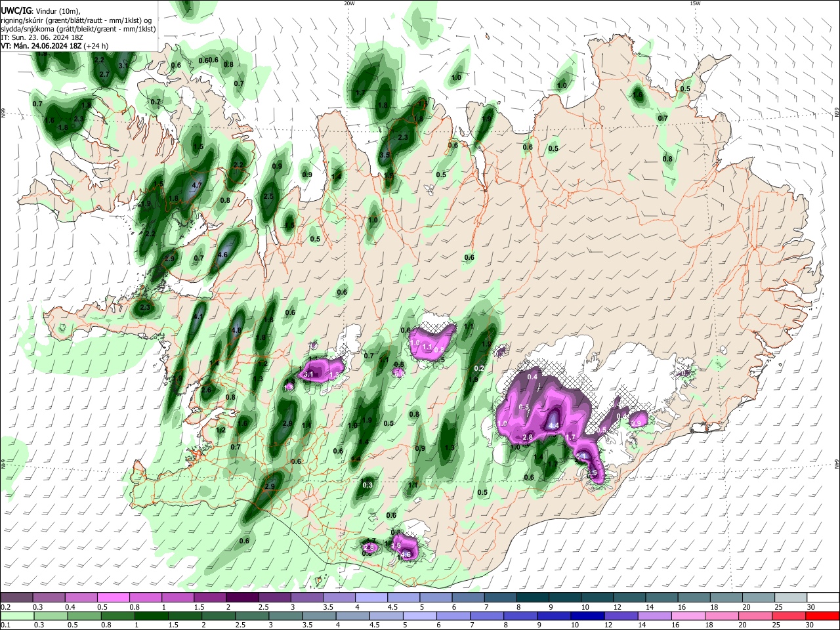Click the 4.8 rain value label
Image resolution: width=840 pixels, height=630 pixels.
point(237,330)
